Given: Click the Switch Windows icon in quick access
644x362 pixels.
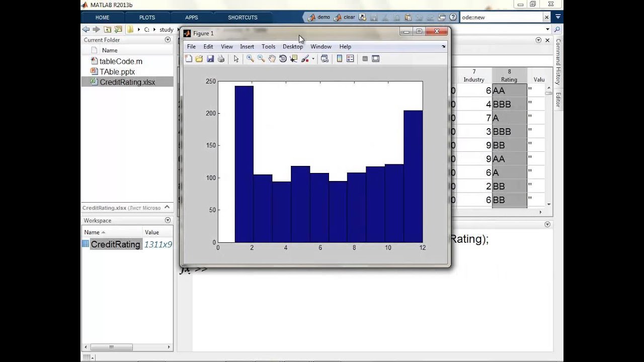Looking at the screenshot, I should (x=442, y=17).
